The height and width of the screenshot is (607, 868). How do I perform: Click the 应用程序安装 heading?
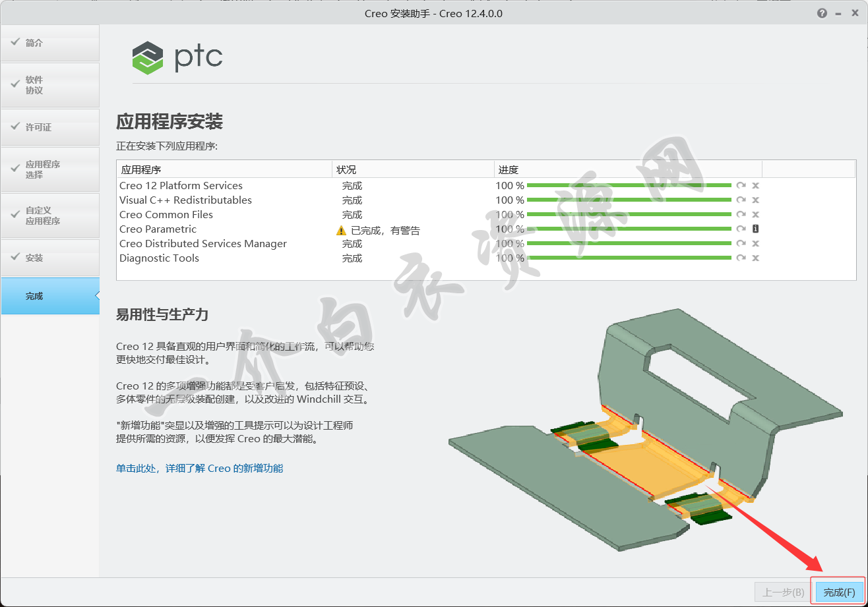[x=170, y=122]
